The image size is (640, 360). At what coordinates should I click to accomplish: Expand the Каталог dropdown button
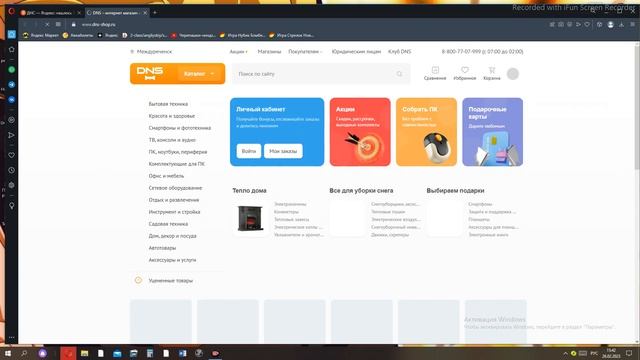pyautogui.click(x=199, y=74)
